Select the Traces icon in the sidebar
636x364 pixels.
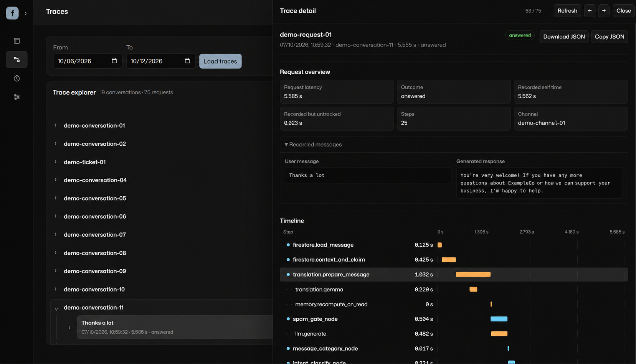point(17,59)
